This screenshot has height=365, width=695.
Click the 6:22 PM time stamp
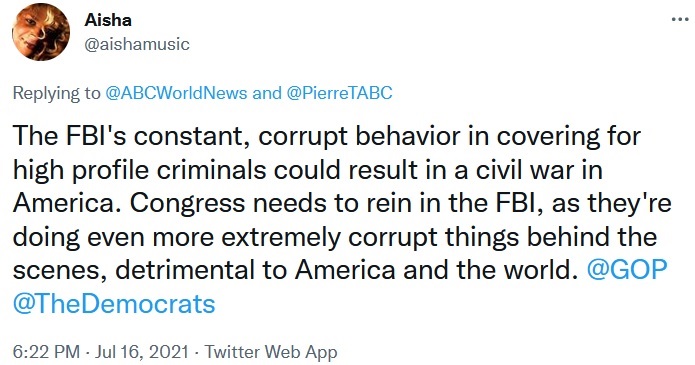(x=47, y=352)
